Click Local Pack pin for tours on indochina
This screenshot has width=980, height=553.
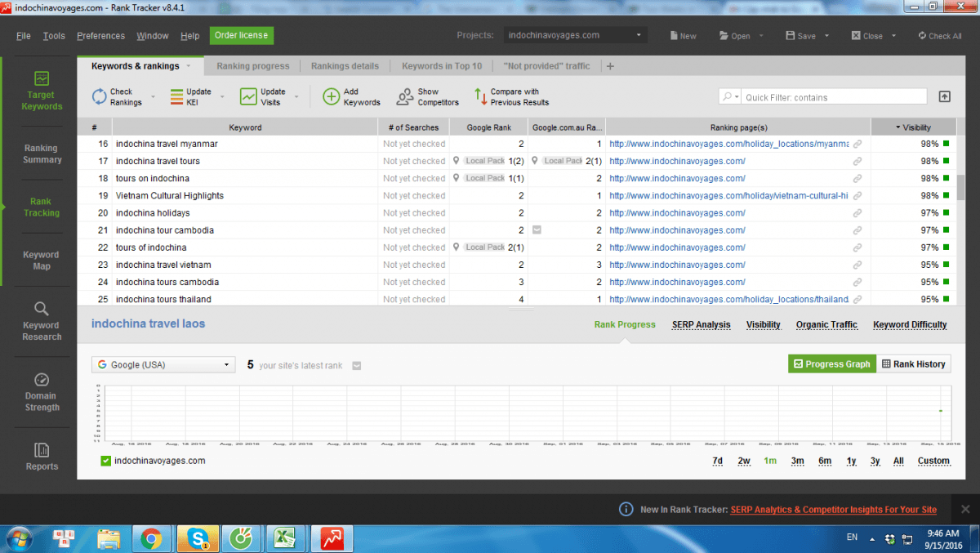(457, 178)
